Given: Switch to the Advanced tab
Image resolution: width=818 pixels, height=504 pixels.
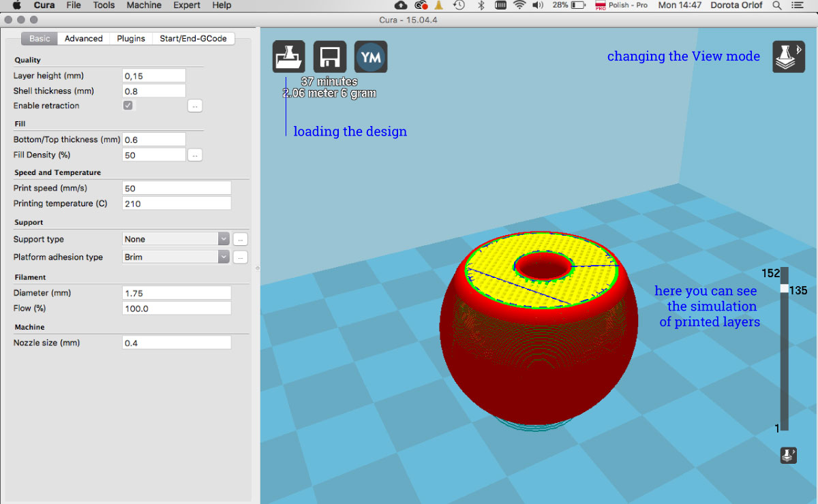Looking at the screenshot, I should click(x=84, y=39).
